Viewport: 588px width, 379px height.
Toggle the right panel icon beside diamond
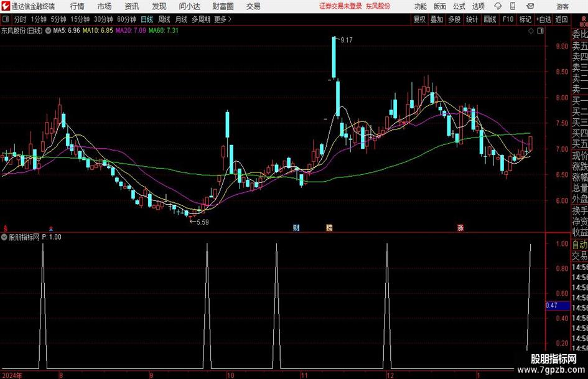point(540,31)
